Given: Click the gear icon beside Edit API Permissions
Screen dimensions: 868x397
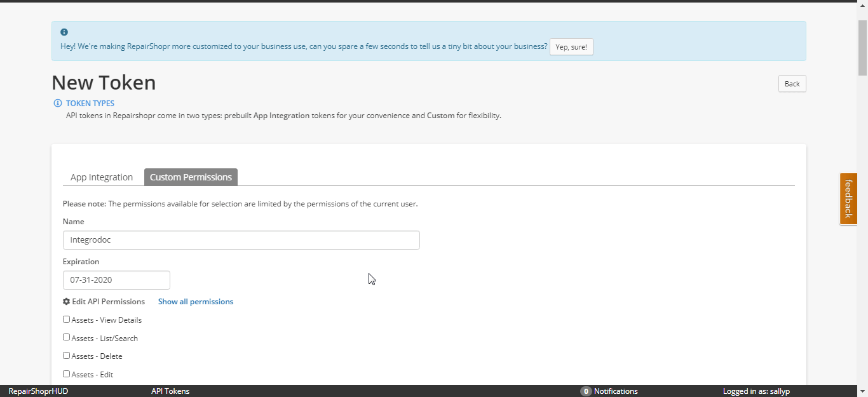Looking at the screenshot, I should 66,302.
